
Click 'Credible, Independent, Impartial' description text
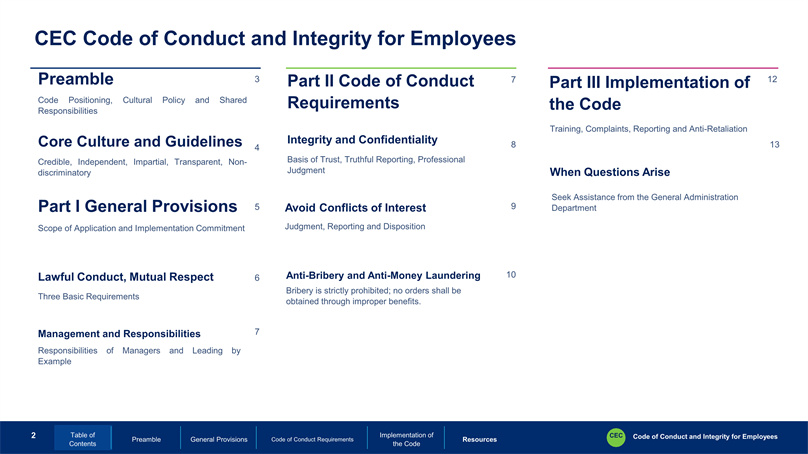(x=142, y=167)
